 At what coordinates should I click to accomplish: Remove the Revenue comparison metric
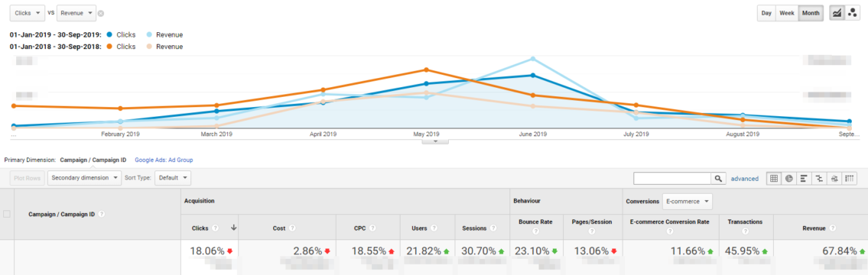pos(101,13)
